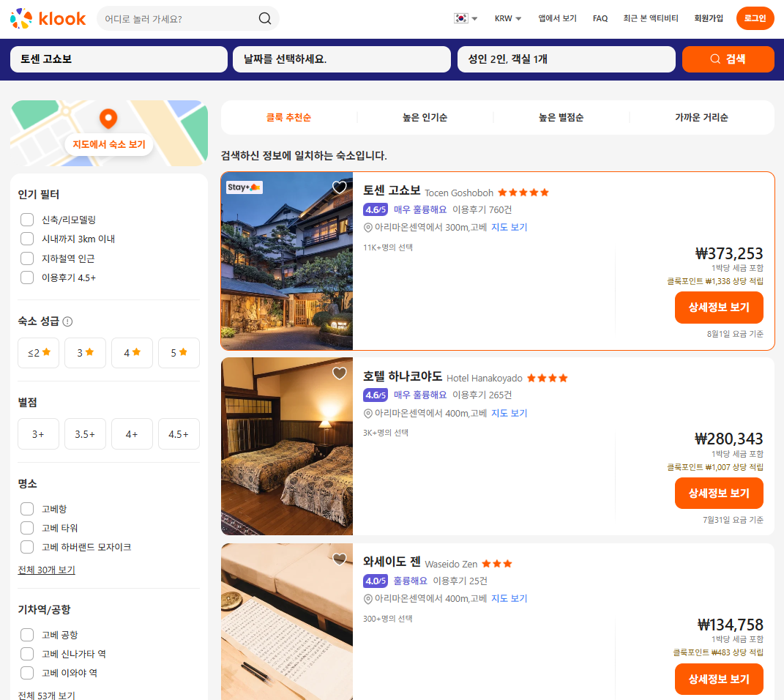
Task: Open the FAQ menu item
Action: click(600, 18)
